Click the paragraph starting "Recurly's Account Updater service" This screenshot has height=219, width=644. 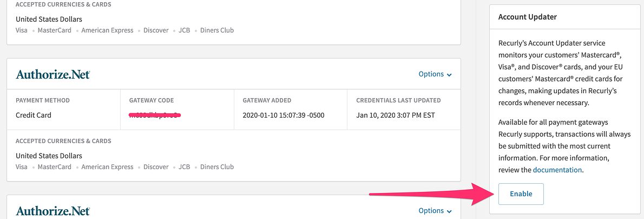pyautogui.click(x=559, y=73)
